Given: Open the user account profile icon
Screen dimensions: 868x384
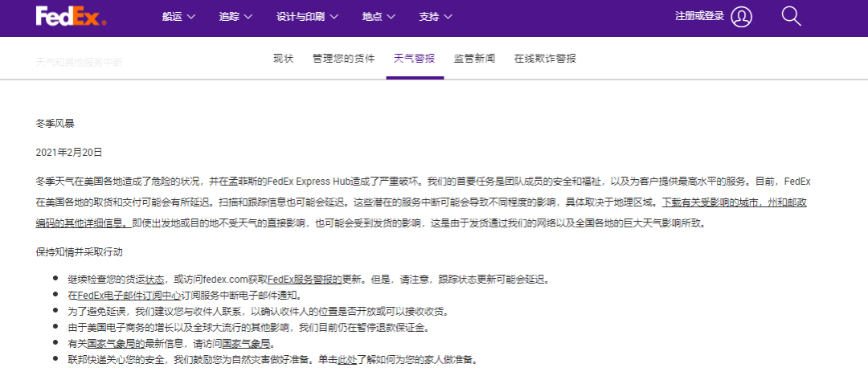Looking at the screenshot, I should (741, 17).
